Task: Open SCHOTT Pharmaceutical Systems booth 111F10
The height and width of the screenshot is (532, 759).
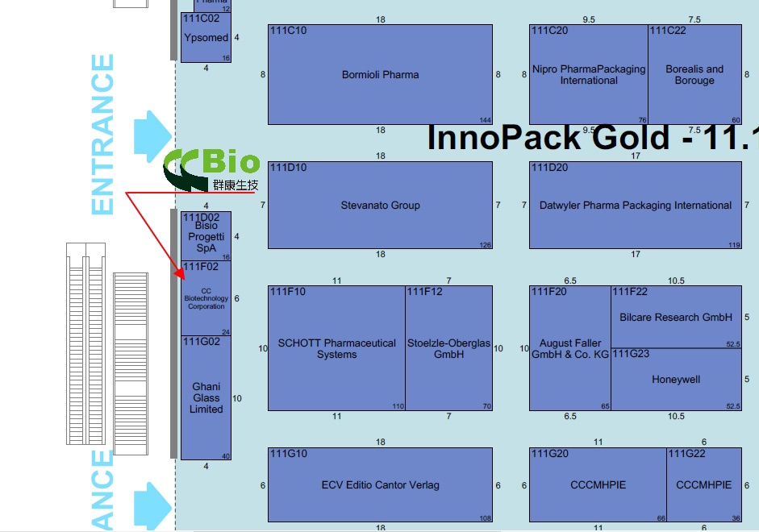Action: 336,348
